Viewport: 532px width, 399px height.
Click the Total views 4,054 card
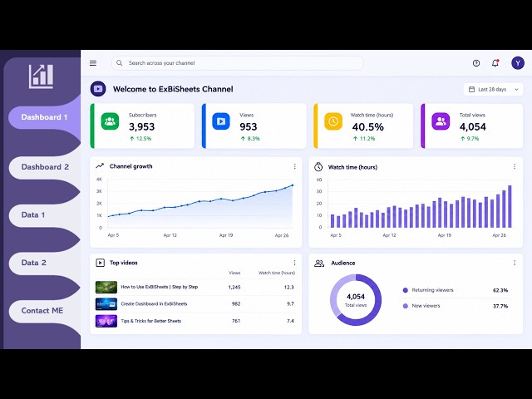pos(472,126)
